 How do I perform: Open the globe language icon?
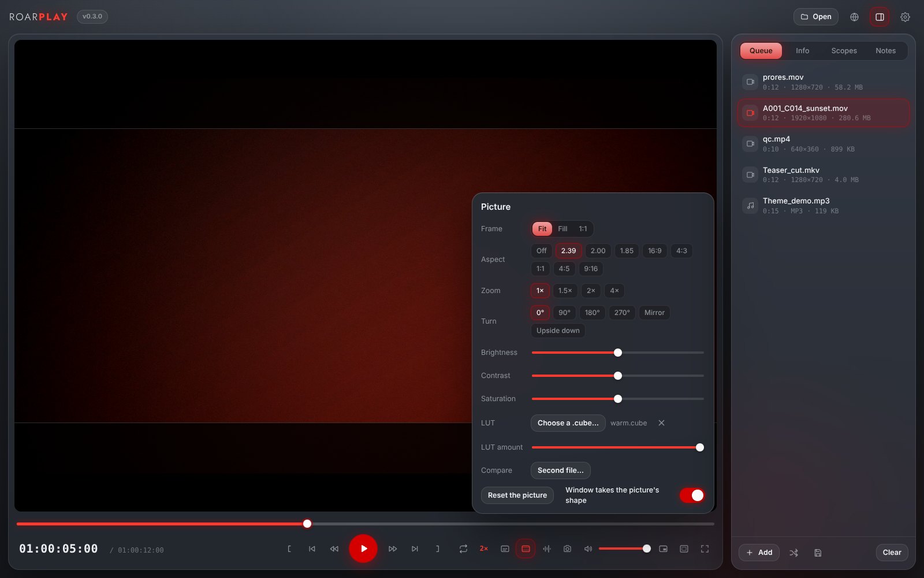coord(854,17)
